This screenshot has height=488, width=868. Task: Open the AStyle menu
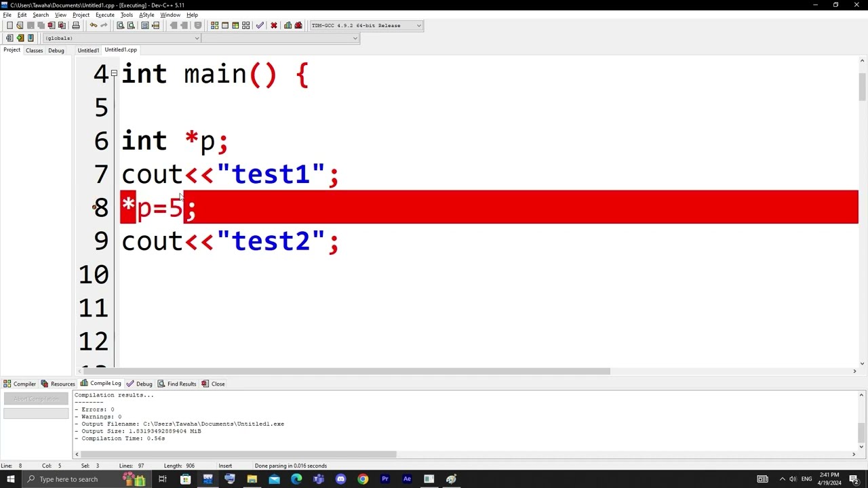pos(146,14)
